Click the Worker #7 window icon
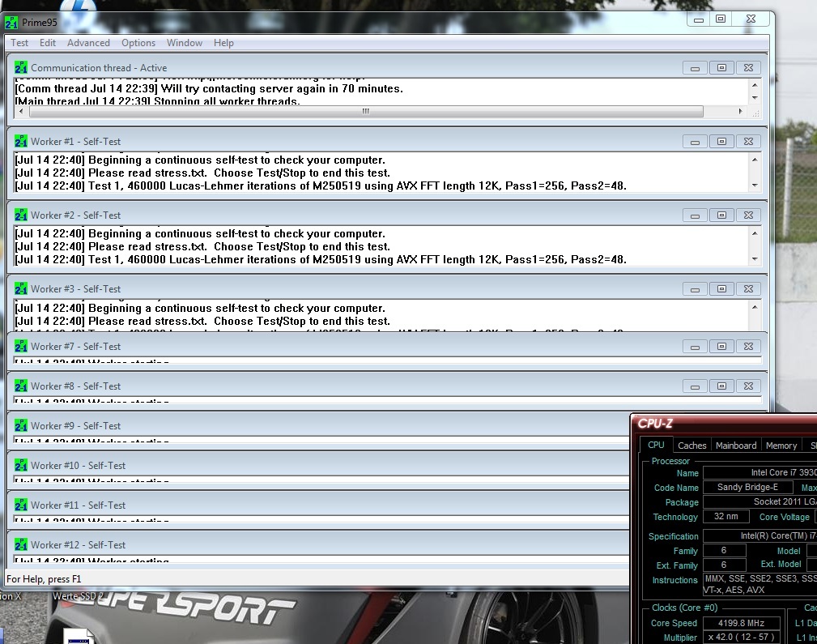 pyautogui.click(x=21, y=346)
